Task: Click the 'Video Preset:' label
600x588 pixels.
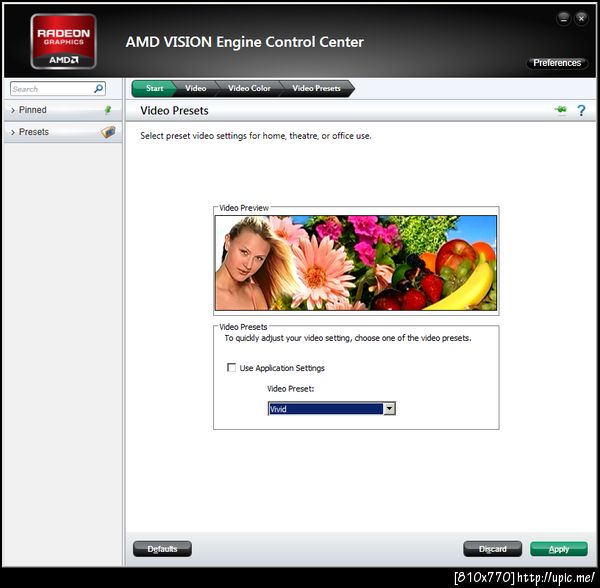Action: pos(290,389)
